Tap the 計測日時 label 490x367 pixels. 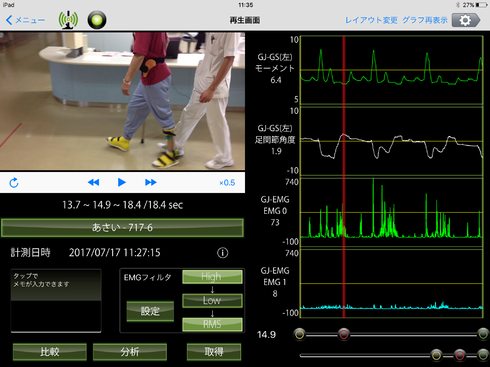[30, 253]
